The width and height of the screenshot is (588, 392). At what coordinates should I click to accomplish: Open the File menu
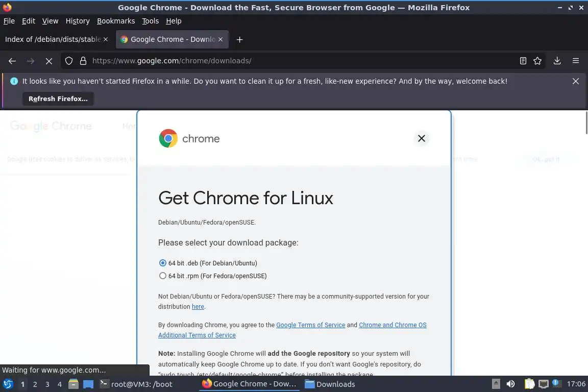click(x=9, y=21)
